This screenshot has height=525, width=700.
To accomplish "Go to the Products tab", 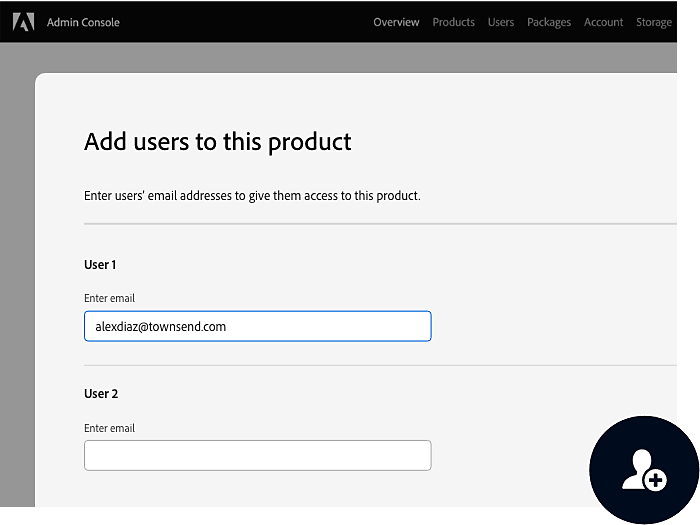I will point(453,22).
